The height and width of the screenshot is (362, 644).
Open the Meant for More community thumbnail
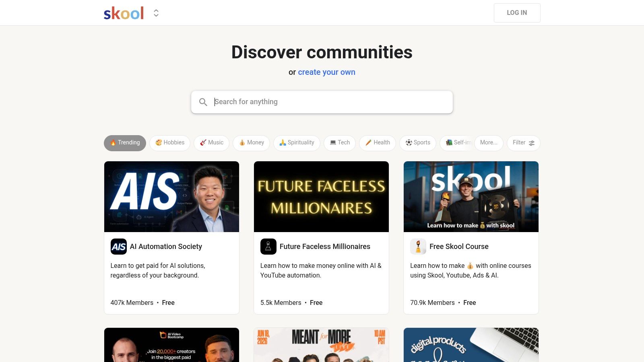click(x=321, y=345)
